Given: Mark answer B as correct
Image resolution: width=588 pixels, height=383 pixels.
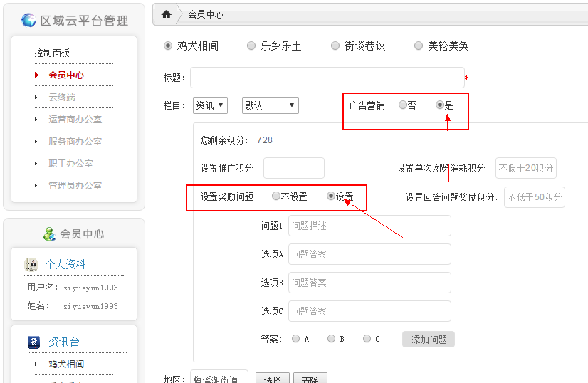Looking at the screenshot, I should click(x=331, y=339).
